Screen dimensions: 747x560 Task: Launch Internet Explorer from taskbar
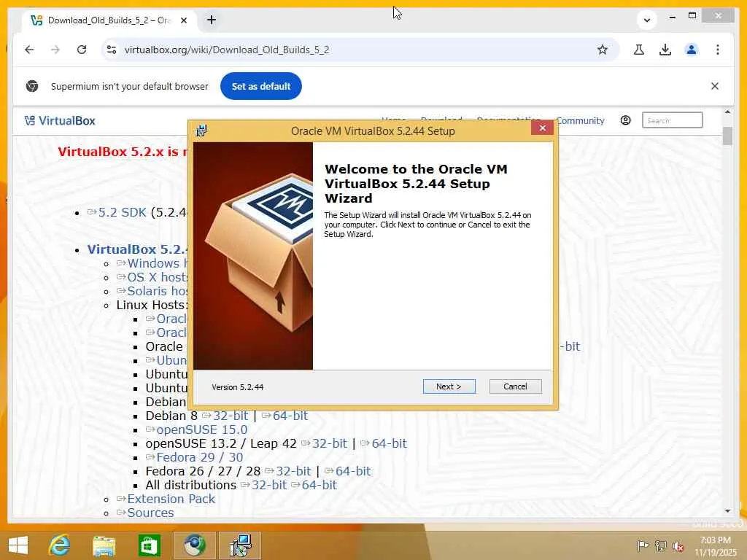tap(60, 545)
